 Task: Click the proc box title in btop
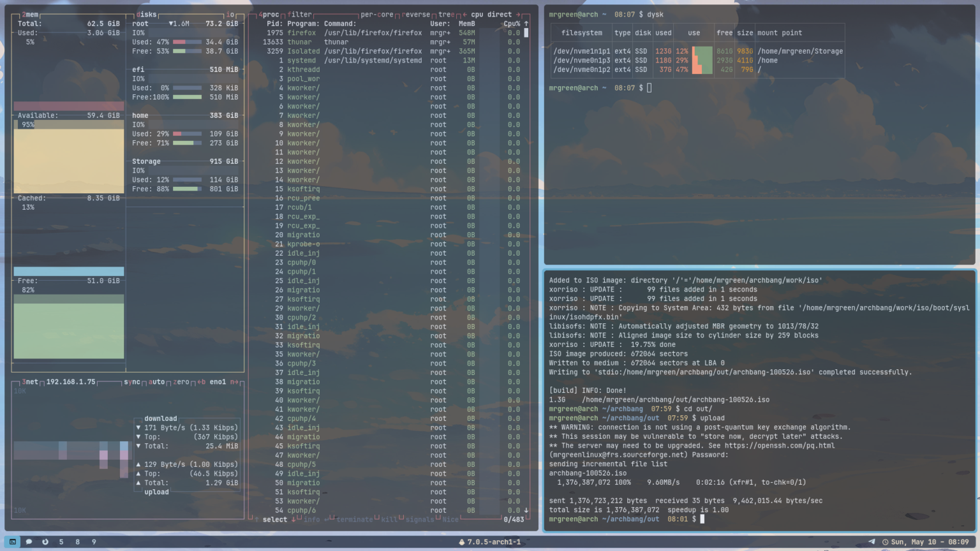269,15
